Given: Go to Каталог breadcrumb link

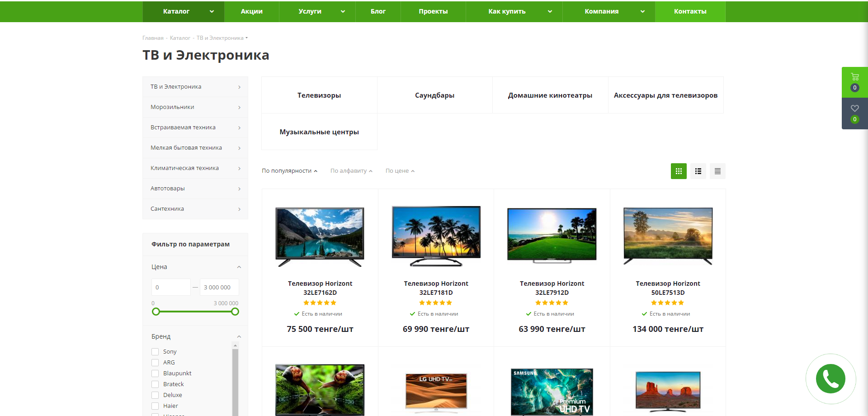Looking at the screenshot, I should (180, 38).
